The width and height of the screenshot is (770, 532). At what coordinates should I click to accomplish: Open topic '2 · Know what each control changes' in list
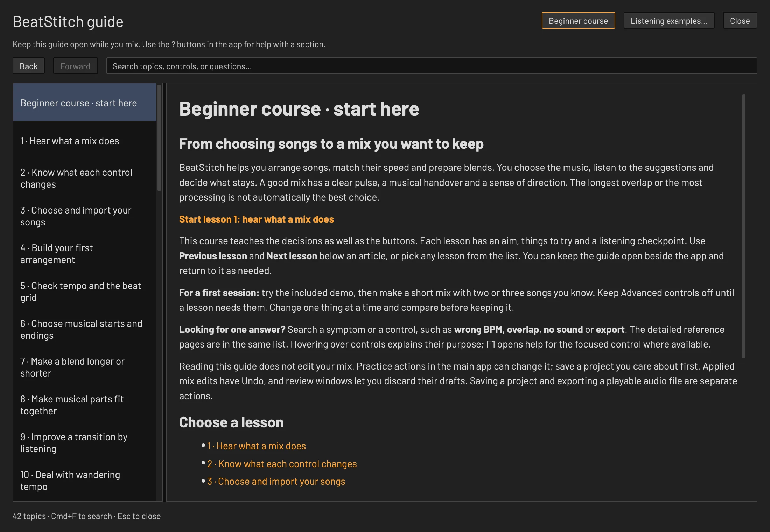coord(85,178)
